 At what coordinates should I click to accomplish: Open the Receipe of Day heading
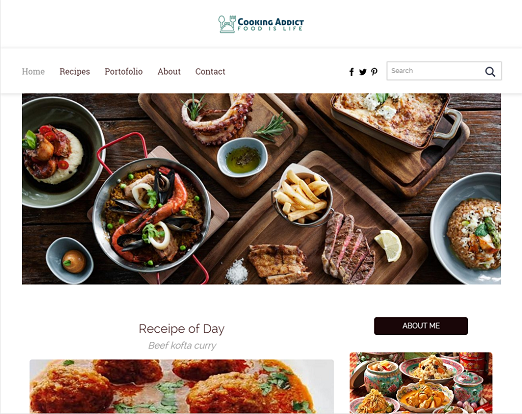coord(182,329)
